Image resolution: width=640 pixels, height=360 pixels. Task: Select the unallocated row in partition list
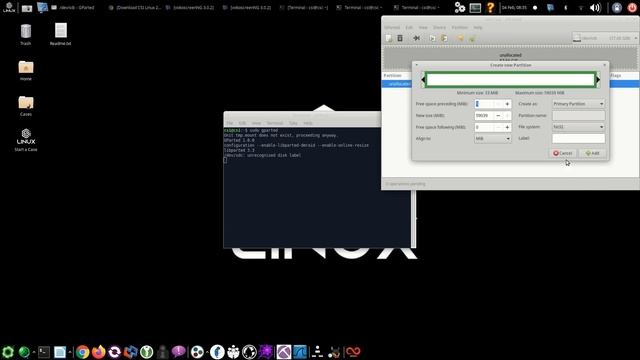pos(510,84)
